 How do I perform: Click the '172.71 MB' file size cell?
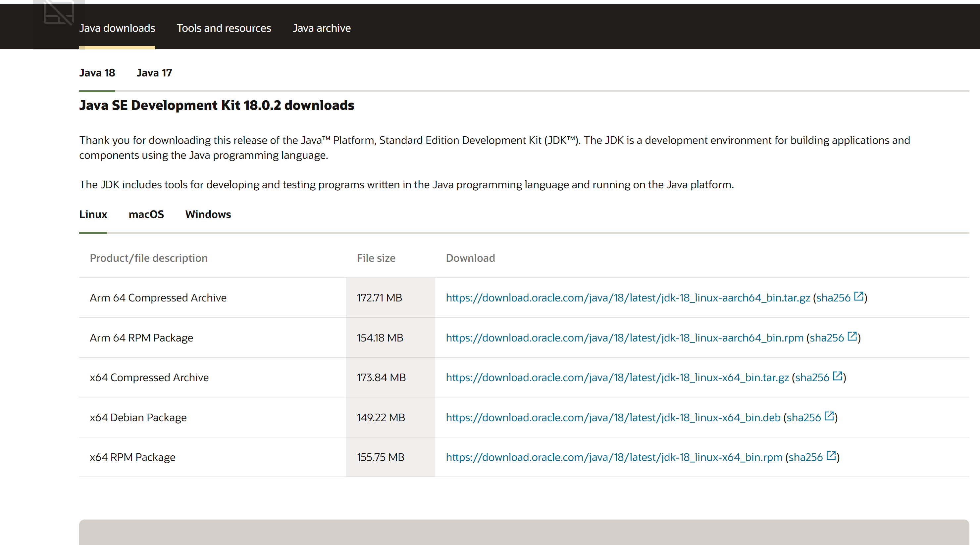[391, 297]
